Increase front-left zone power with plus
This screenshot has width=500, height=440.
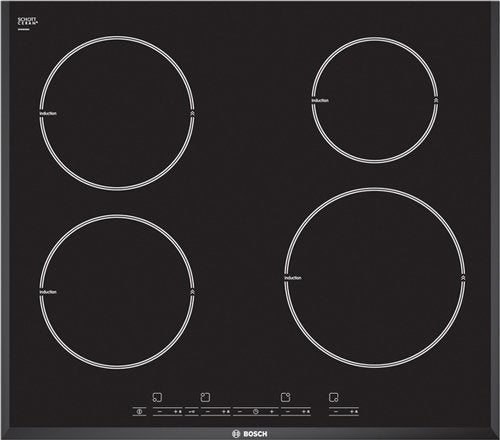pos(176,412)
